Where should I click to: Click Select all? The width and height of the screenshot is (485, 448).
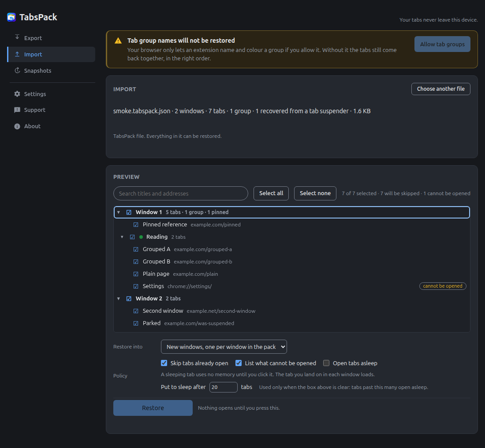pyautogui.click(x=271, y=193)
